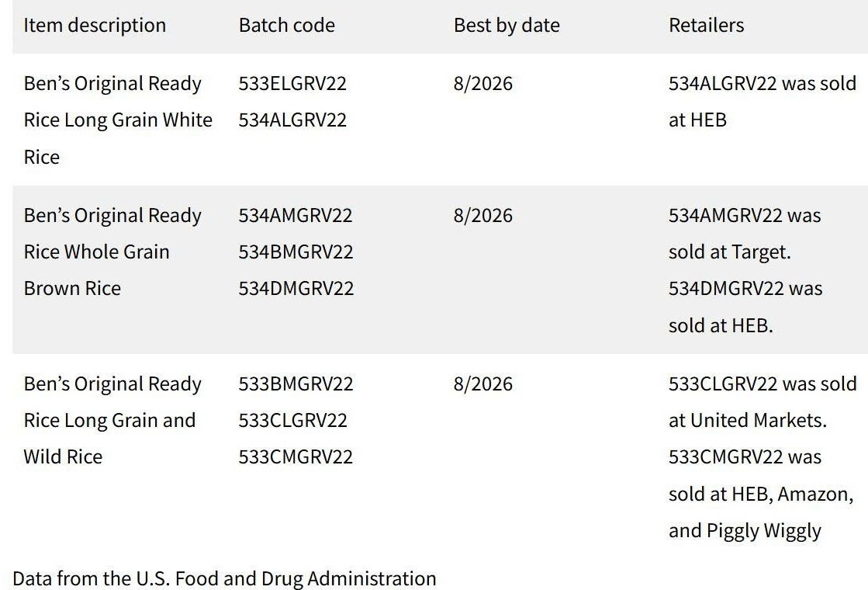
Task: Click the U.S. Food and Drug Administration source line
Action: point(224,578)
